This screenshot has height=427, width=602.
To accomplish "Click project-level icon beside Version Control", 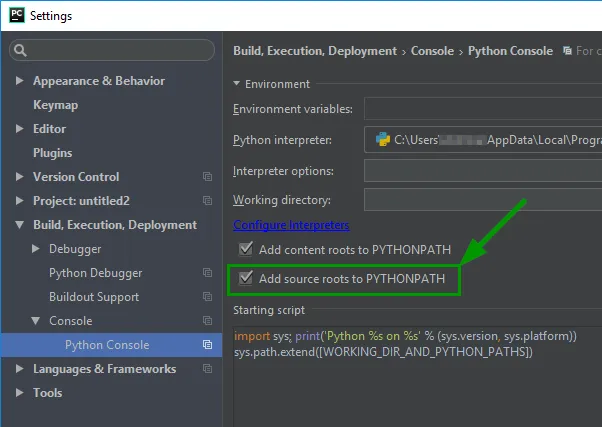I will coord(207,177).
